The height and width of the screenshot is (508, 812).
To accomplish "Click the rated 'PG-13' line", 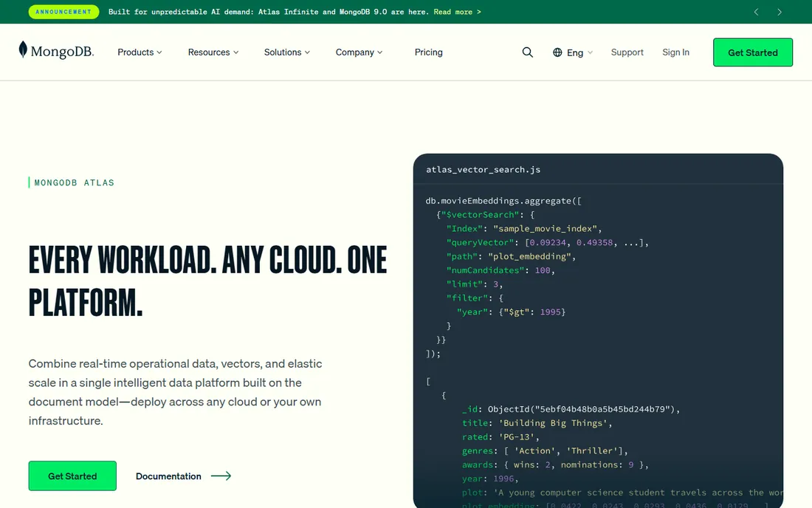I will [x=500, y=437].
